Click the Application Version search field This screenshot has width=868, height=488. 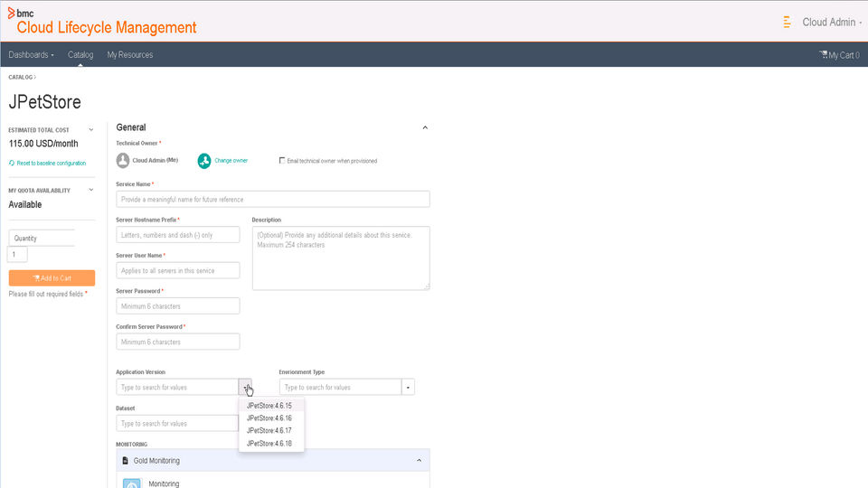click(x=177, y=387)
